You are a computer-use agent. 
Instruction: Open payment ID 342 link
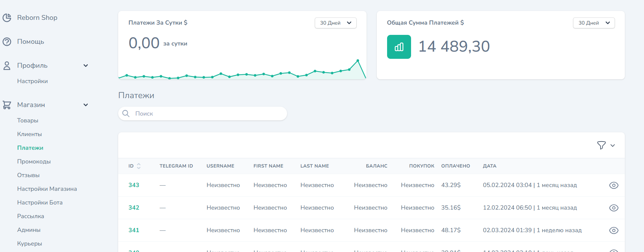(x=134, y=208)
